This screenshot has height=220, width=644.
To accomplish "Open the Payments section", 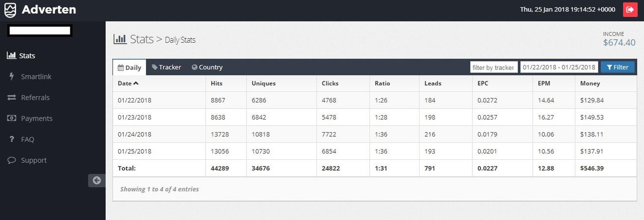I will point(36,119).
